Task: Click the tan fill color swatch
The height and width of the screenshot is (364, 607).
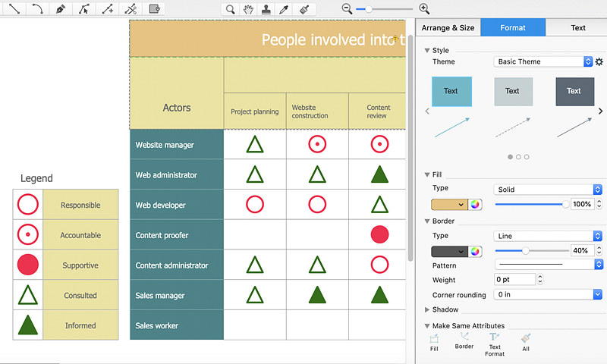Action: [448, 204]
